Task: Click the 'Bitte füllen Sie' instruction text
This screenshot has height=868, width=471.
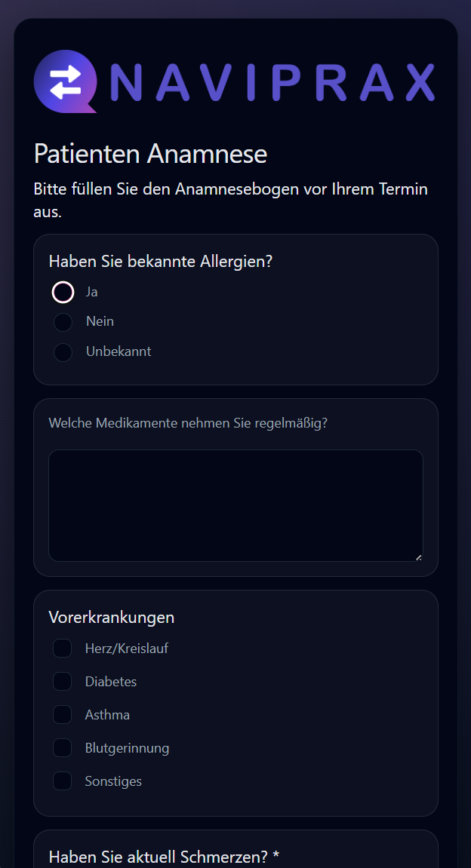Action: pos(230,189)
